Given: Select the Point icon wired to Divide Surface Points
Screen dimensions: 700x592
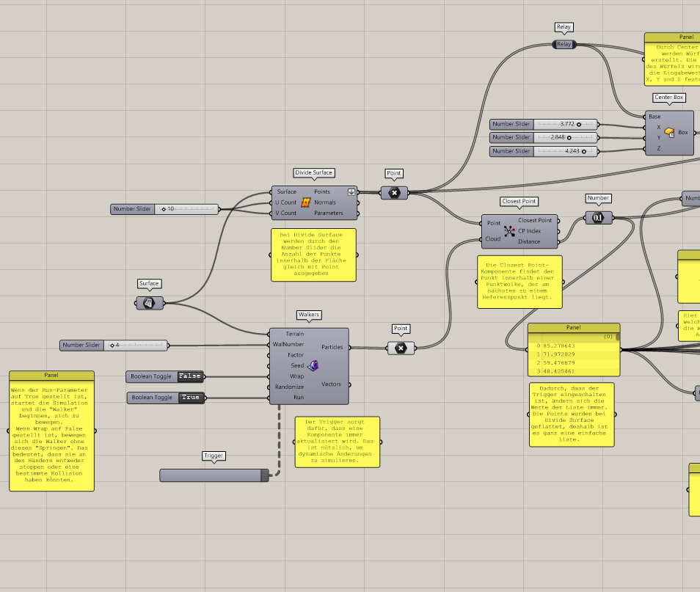Looking at the screenshot, I should click(394, 193).
